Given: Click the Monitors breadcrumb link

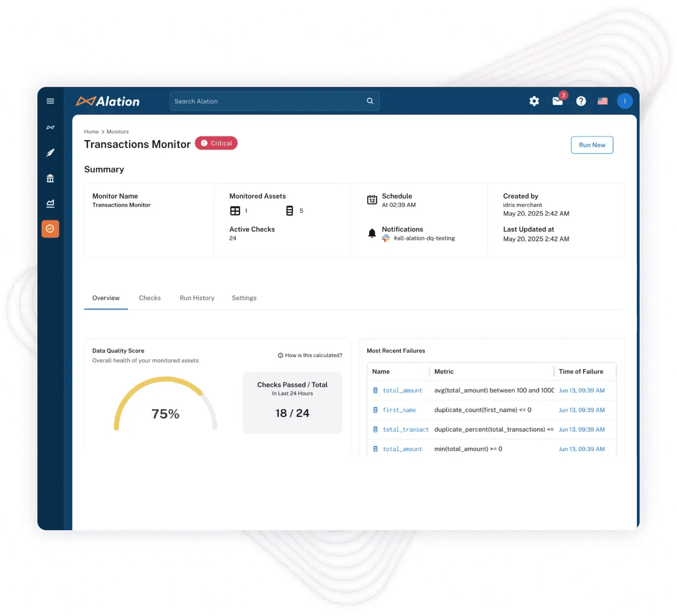Looking at the screenshot, I should (x=117, y=132).
